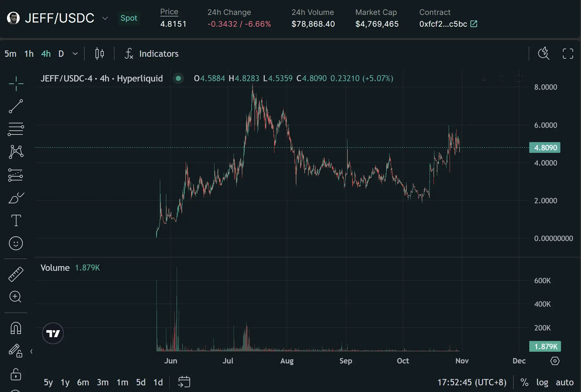Select the crosshair cursor tool
581x392 pixels.
point(16,84)
